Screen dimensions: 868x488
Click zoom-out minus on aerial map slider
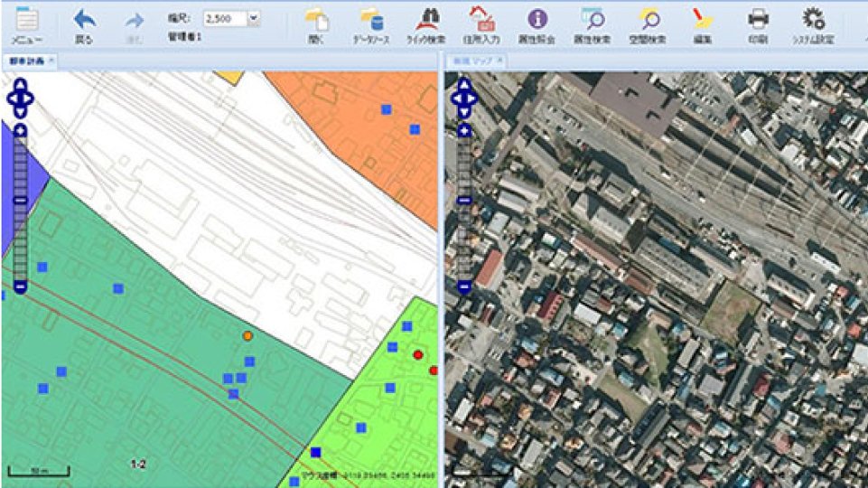click(464, 287)
